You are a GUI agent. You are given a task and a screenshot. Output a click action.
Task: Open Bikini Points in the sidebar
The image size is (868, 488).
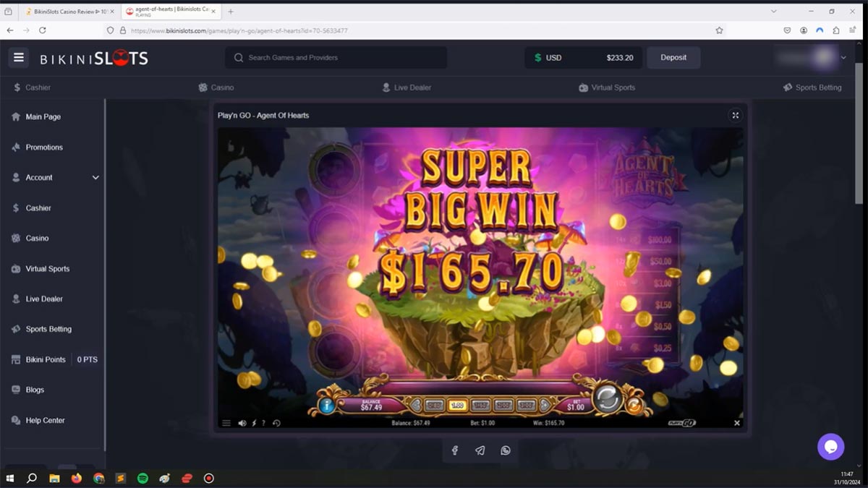point(38,360)
